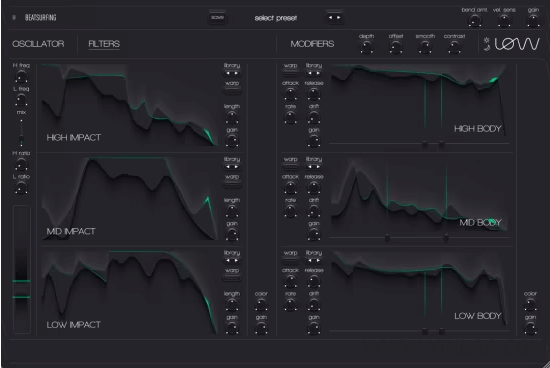Click the body section color knob at far right
Viewport: 550px width, 368px height.
[530, 305]
